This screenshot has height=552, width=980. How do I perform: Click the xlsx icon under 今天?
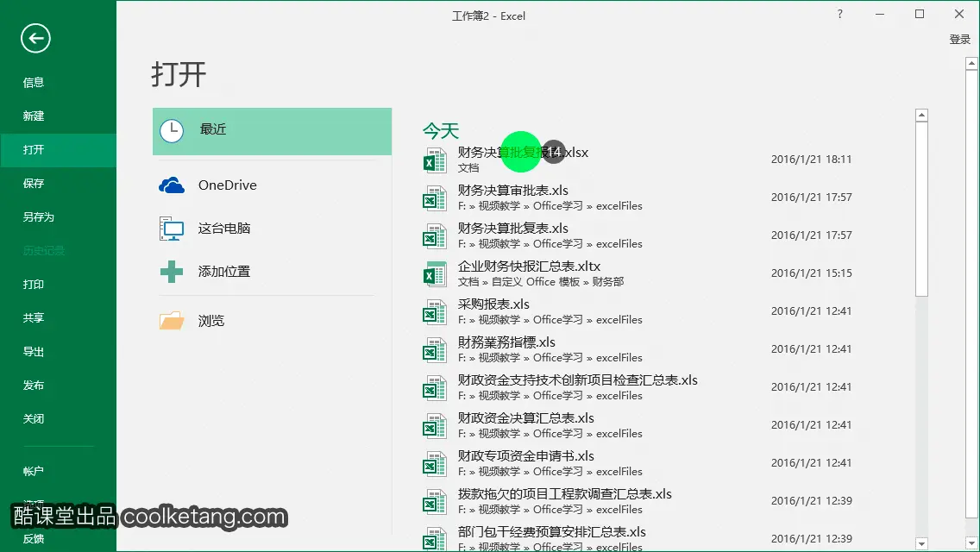pos(435,160)
